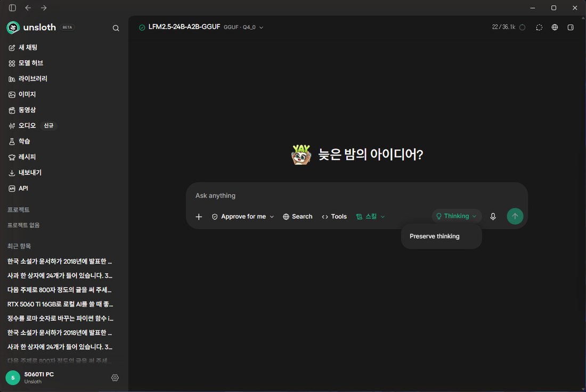This screenshot has height=392, width=586.
Task: Click the green model status check icon
Action: 142,27
